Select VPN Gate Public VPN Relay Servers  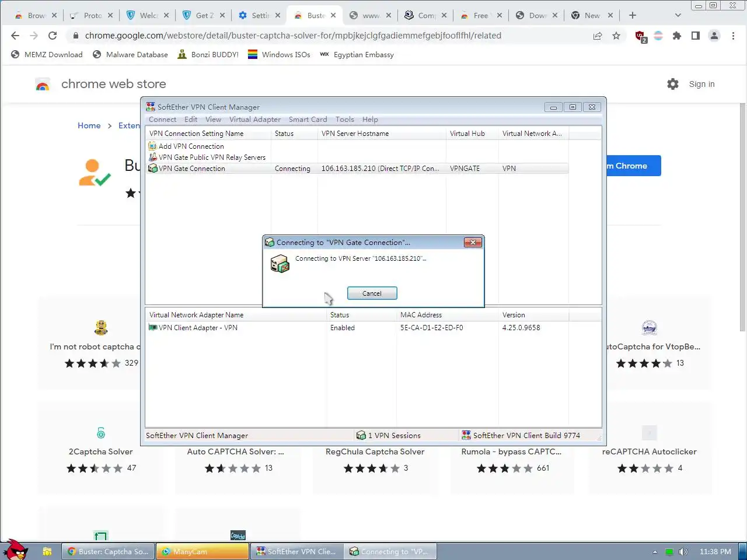pos(212,157)
